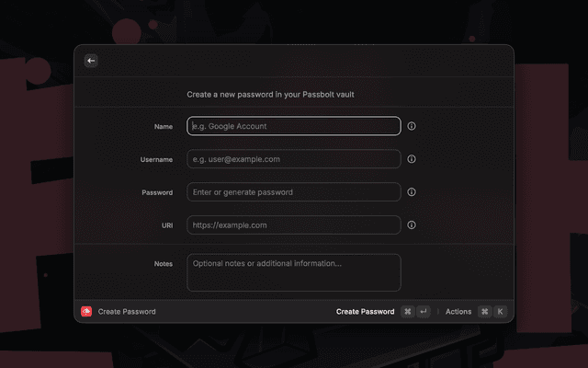Focus the Username input field
The image size is (588, 368).
(x=294, y=159)
